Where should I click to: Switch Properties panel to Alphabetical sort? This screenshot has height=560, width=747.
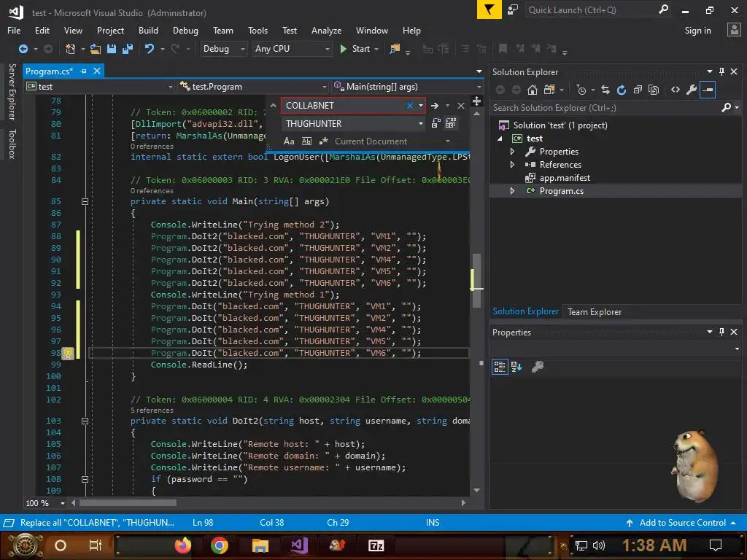pyautogui.click(x=516, y=367)
